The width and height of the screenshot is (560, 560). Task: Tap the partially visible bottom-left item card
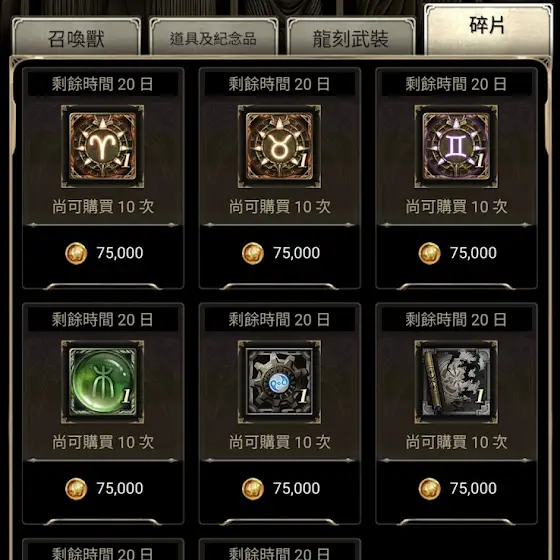pos(103,550)
